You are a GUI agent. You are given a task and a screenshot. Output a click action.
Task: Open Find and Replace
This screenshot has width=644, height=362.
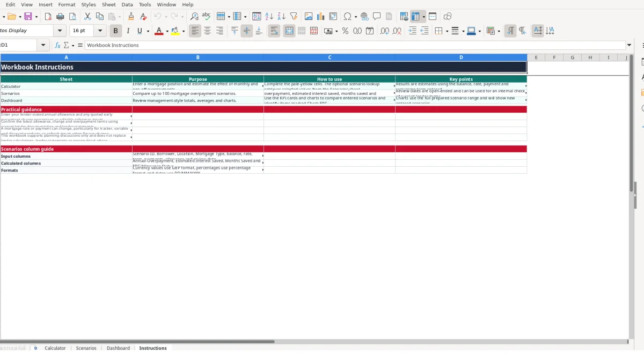click(x=194, y=17)
